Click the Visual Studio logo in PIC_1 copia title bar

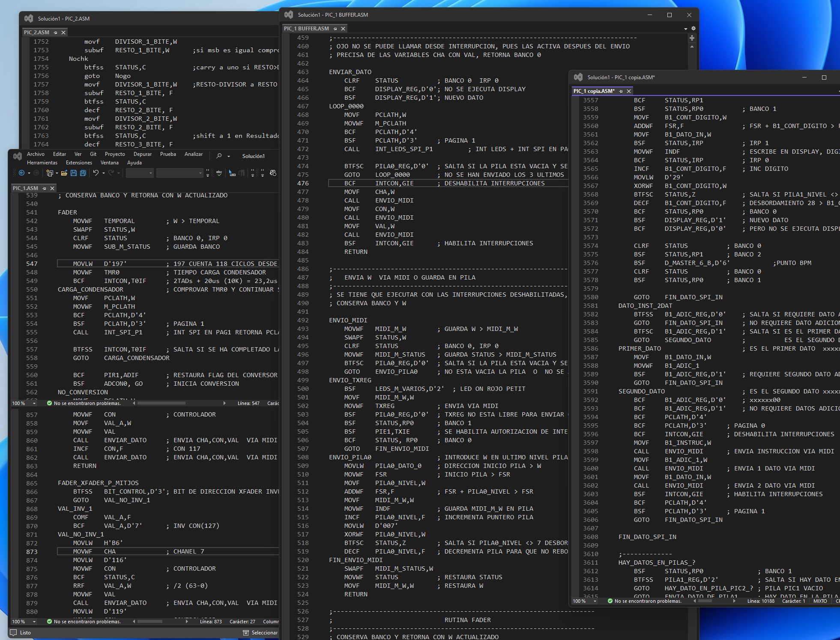pyautogui.click(x=578, y=77)
